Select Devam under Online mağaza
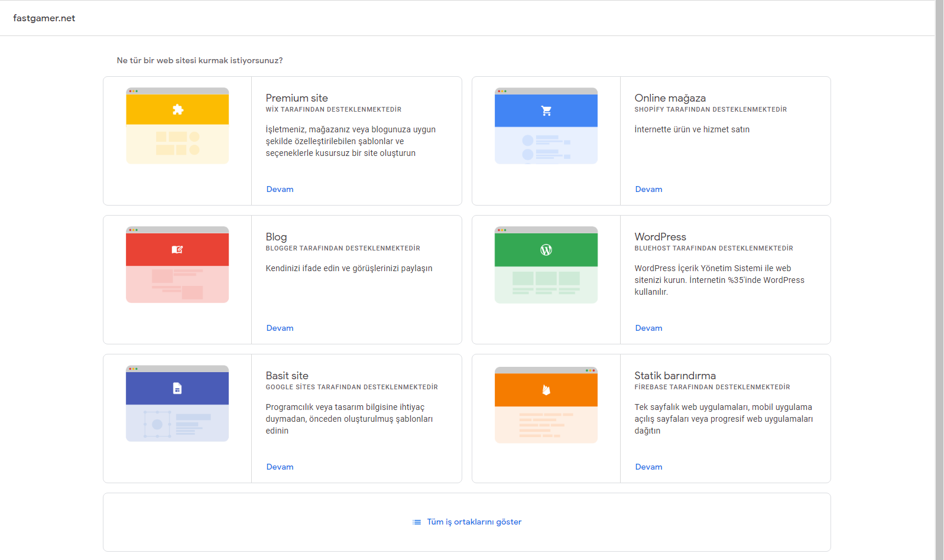 click(x=648, y=189)
